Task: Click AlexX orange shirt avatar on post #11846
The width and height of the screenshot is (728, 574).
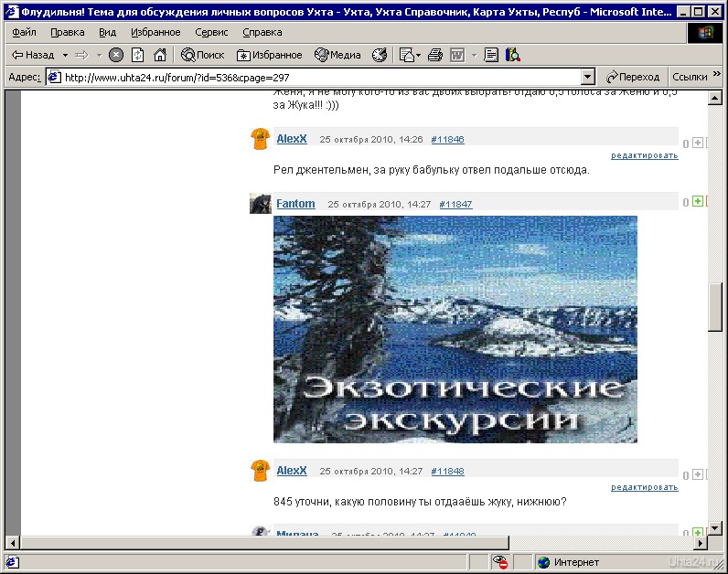Action: (261, 138)
